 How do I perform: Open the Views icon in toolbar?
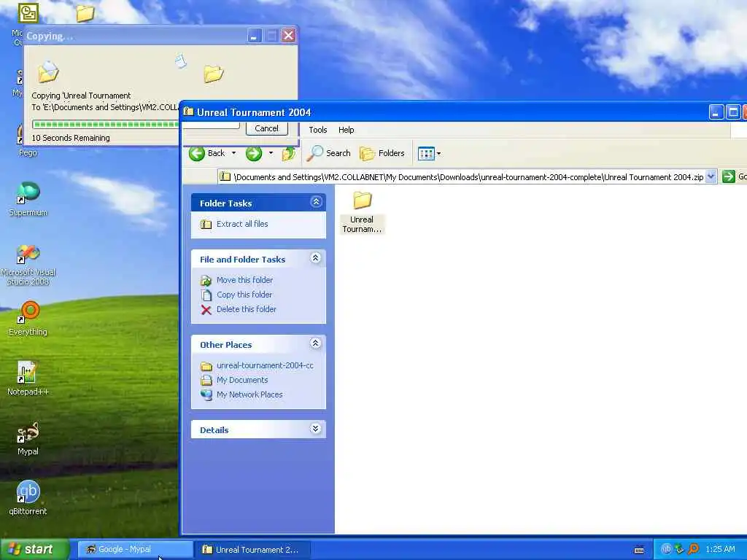pos(426,153)
